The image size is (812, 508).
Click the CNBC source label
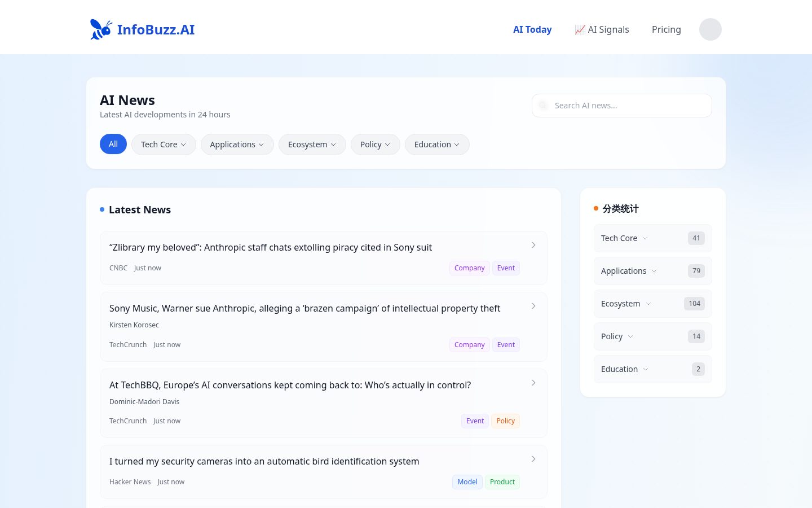pos(118,268)
